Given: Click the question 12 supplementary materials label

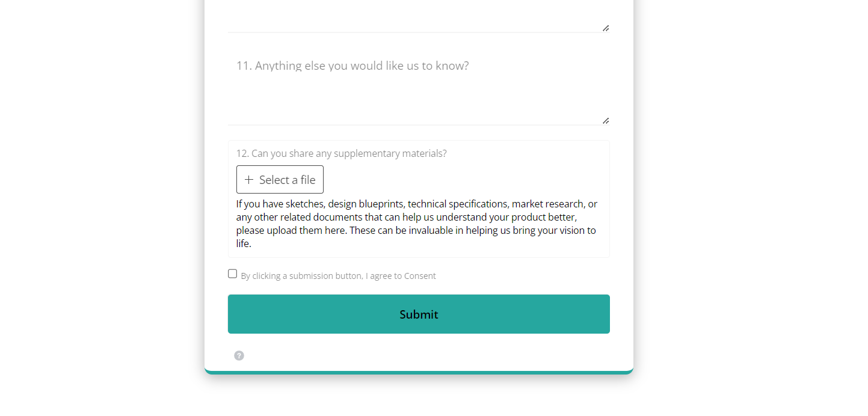Looking at the screenshot, I should pos(341,153).
